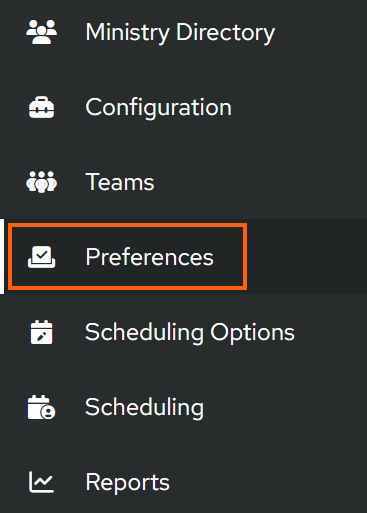This screenshot has width=367, height=513.
Task: Click the Preferences checkmark tray icon
Action: pyautogui.click(x=42, y=257)
